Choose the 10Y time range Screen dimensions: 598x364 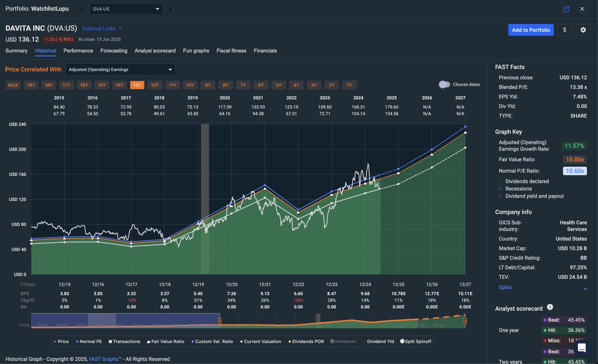click(190, 85)
